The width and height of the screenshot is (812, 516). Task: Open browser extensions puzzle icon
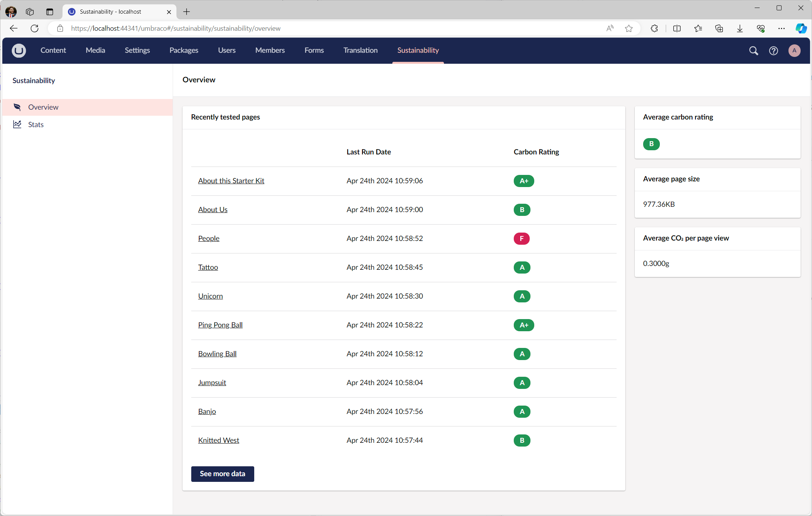654,28
